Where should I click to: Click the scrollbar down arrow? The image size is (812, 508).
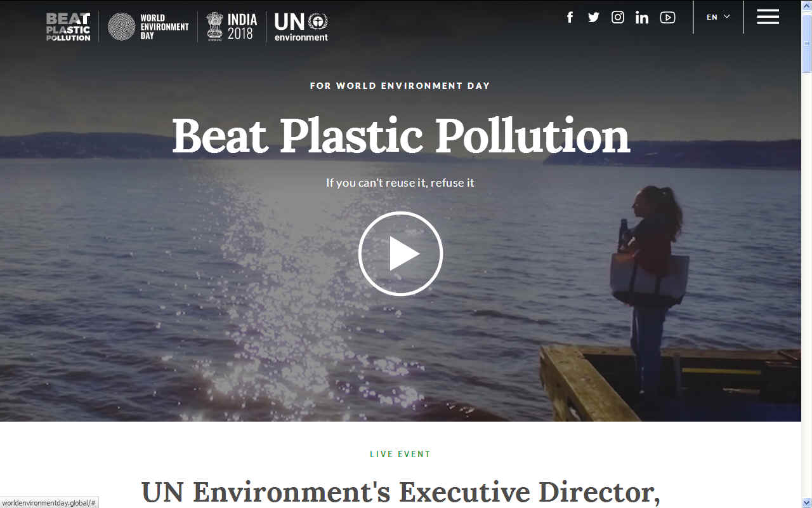click(806, 502)
